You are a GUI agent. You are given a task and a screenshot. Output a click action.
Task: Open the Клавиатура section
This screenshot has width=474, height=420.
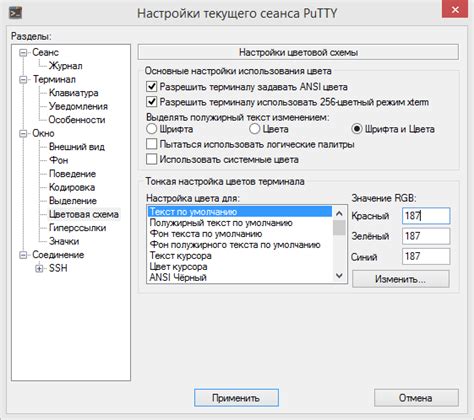pyautogui.click(x=73, y=93)
